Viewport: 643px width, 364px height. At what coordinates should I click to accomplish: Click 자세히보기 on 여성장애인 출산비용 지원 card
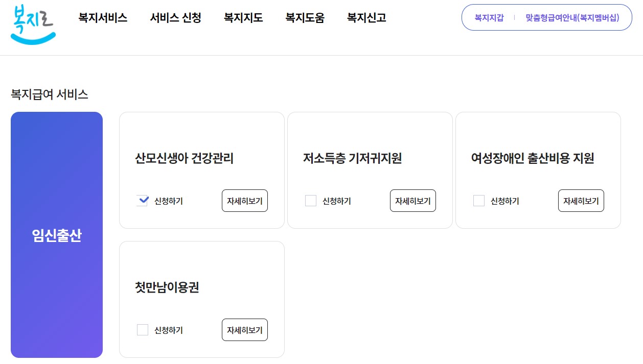581,201
